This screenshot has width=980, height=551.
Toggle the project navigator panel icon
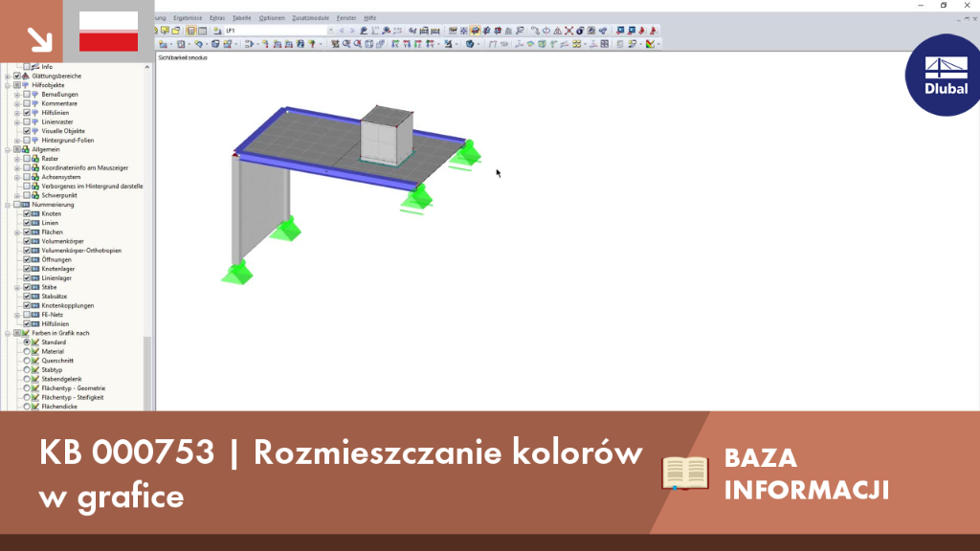(190, 30)
